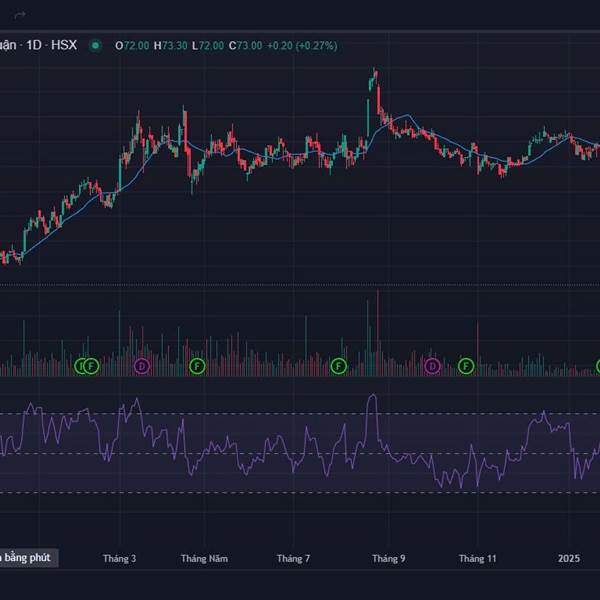Open the D dividend marker before Tháng 11
Screen dimensions: 600x600
[432, 366]
